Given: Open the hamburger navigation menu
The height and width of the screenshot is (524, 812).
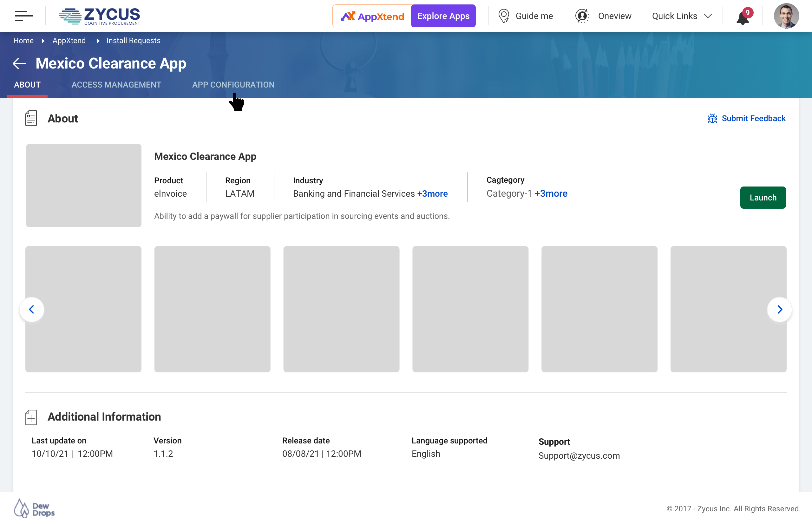Looking at the screenshot, I should point(24,16).
